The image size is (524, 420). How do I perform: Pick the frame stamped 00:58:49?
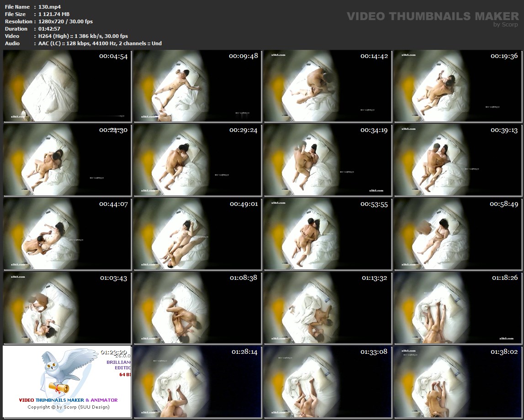[458, 234]
